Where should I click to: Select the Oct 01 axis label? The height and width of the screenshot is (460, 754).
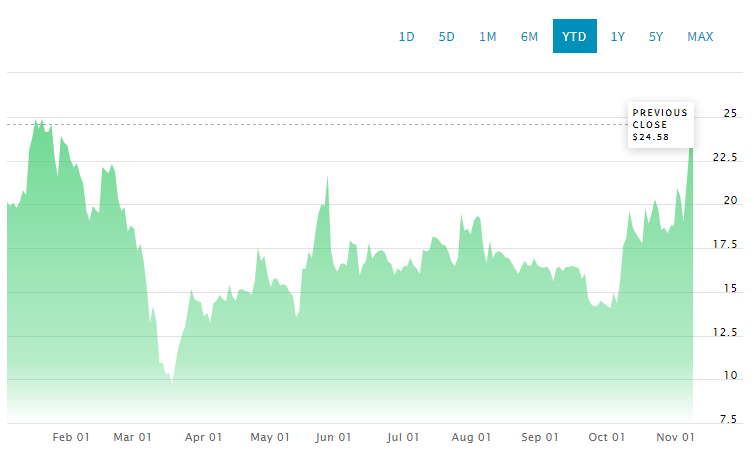coord(607,437)
